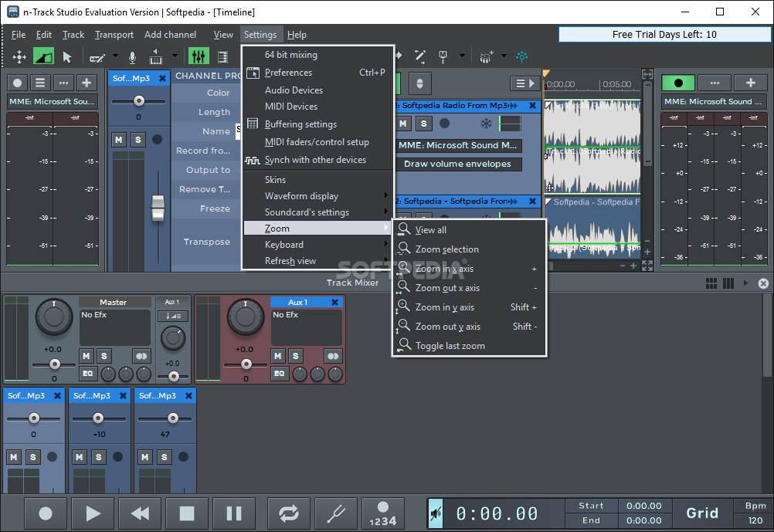Click the move/pan tool icon in toolbar

[19, 57]
